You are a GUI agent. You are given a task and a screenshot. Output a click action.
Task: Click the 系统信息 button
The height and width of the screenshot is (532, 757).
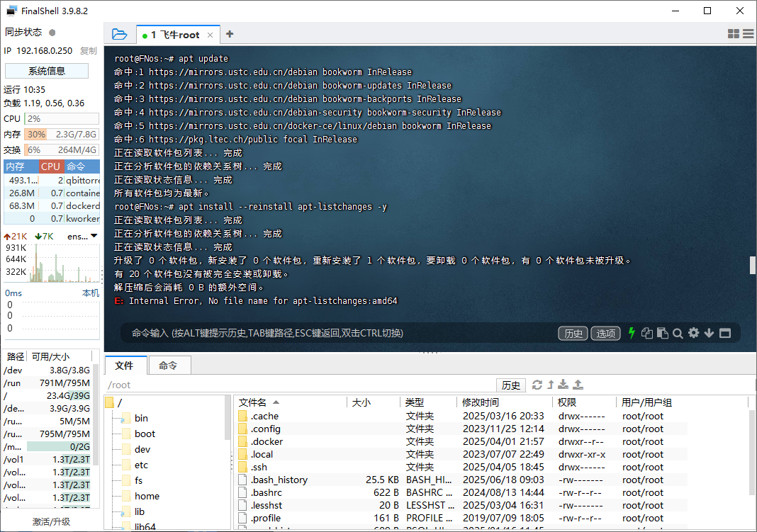[x=46, y=71]
